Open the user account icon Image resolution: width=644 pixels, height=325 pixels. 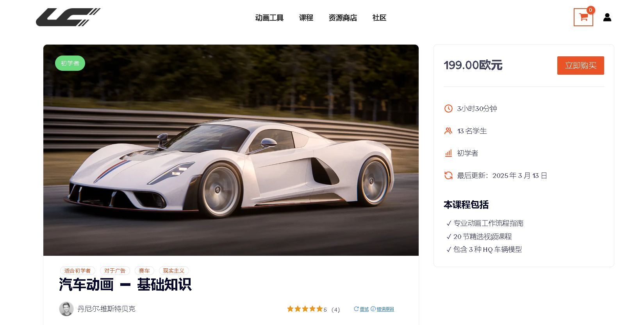[607, 17]
